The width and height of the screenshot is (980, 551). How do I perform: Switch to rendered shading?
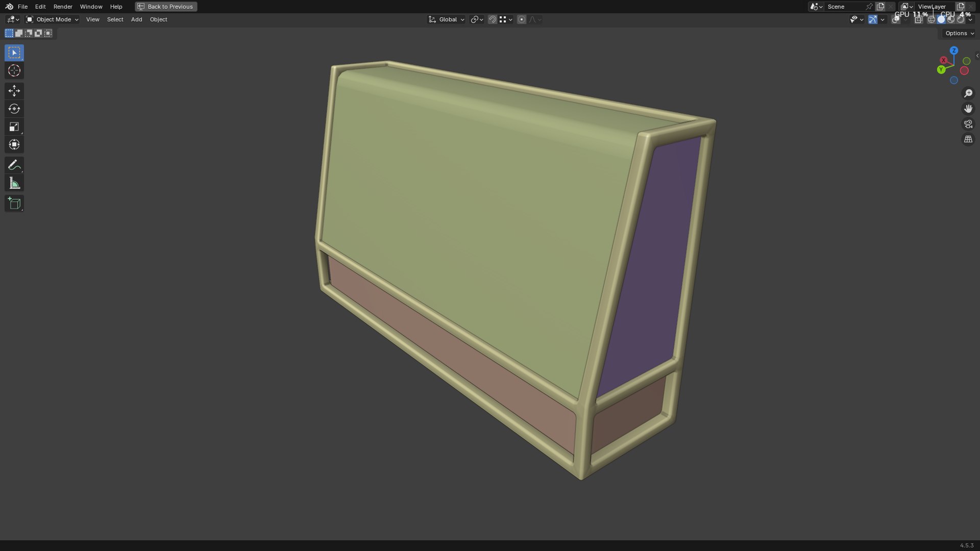point(961,19)
